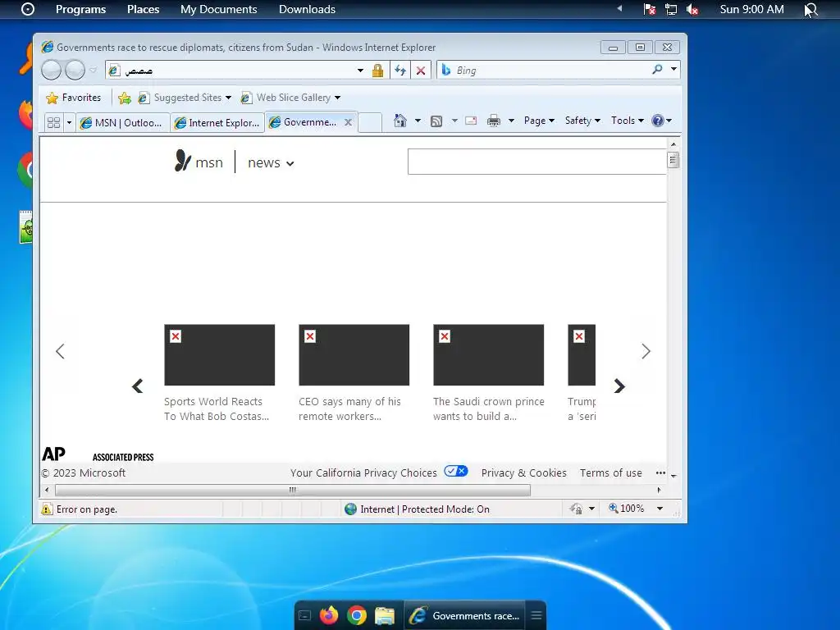
Task: Open Saudi crown prince article
Action: tap(489, 409)
